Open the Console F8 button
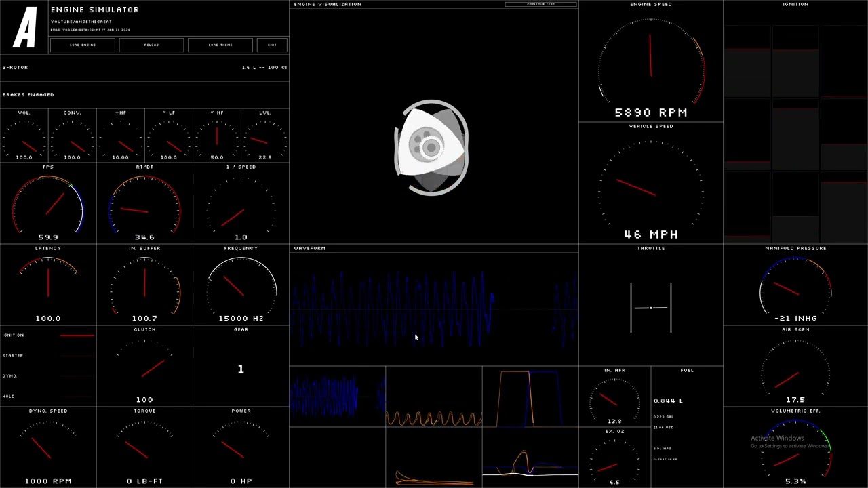 [x=541, y=4]
